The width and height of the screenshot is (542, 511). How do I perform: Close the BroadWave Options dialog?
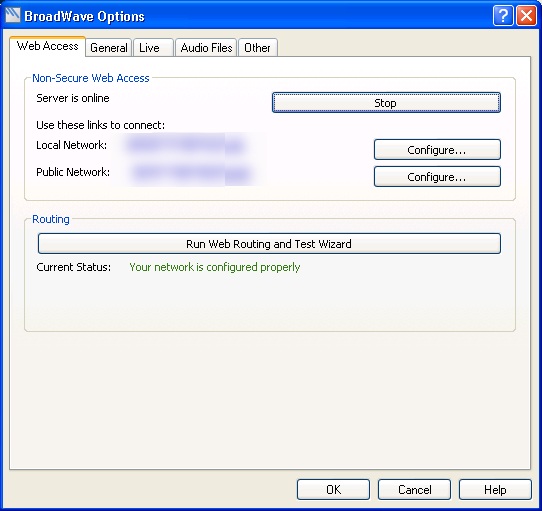tap(526, 16)
